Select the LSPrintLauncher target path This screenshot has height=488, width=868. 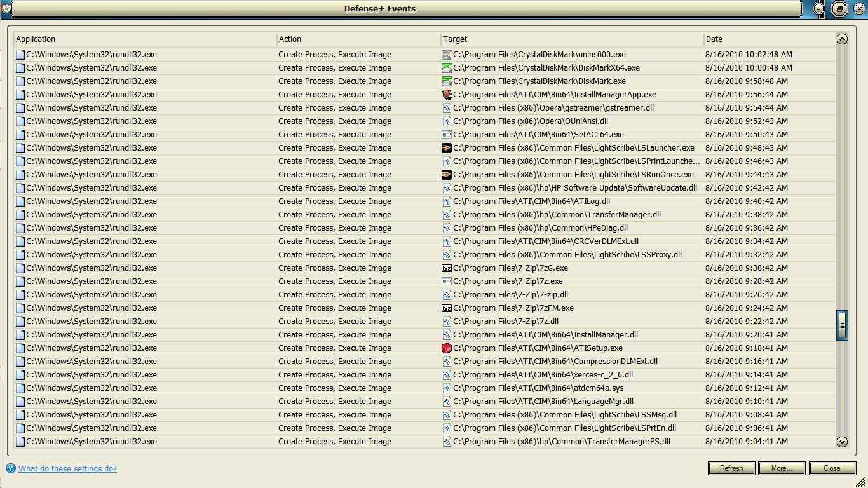576,161
